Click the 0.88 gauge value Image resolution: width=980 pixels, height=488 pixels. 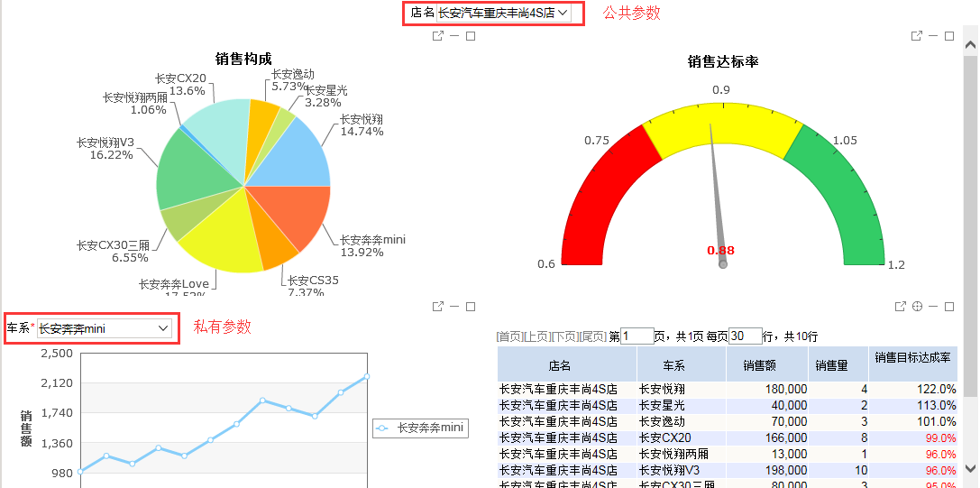coord(720,250)
